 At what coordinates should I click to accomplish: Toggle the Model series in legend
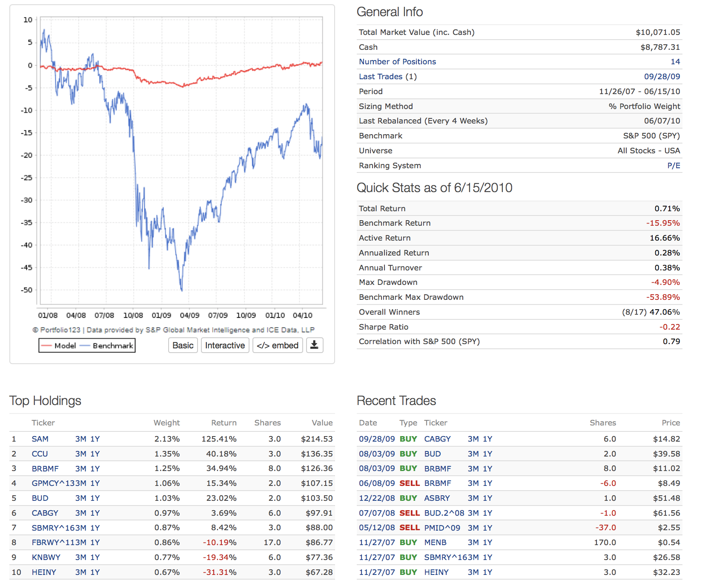tap(59, 346)
